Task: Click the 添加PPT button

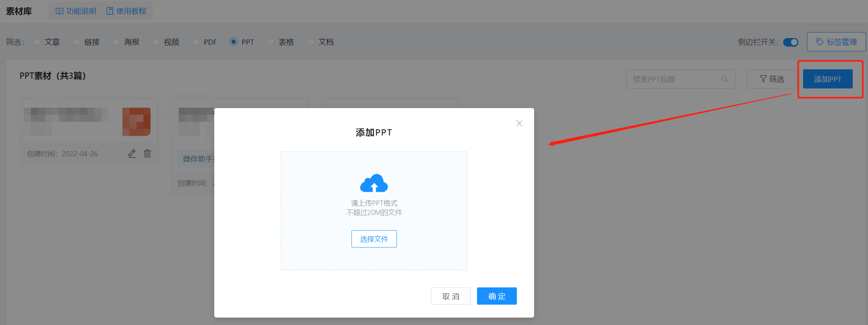Action: [x=828, y=79]
